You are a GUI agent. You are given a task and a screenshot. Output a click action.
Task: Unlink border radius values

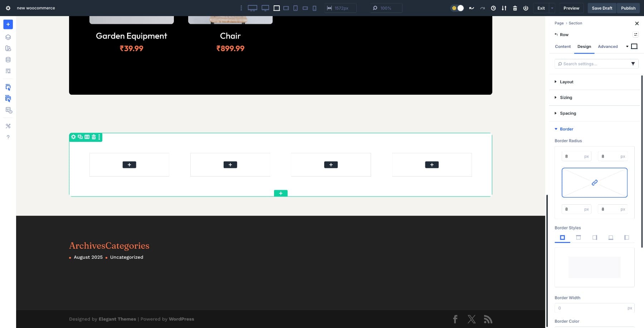[594, 183]
